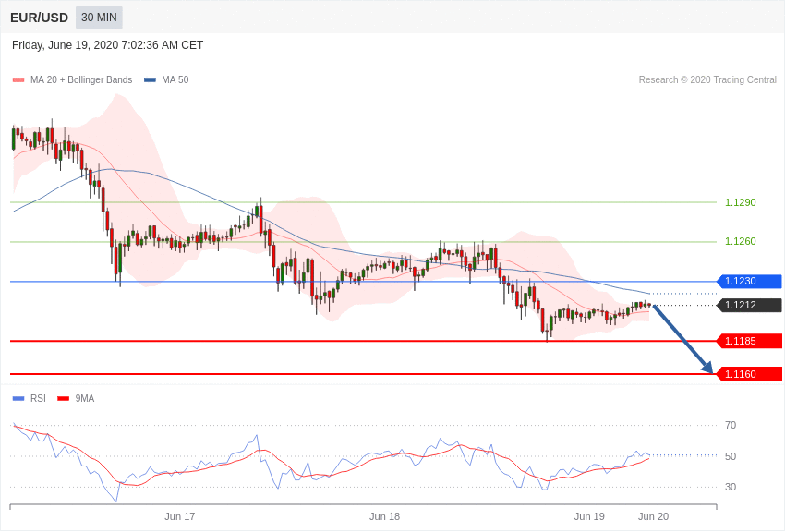Click the Jun 17 date axis label
Image resolution: width=785 pixels, height=532 pixels.
coord(180,516)
